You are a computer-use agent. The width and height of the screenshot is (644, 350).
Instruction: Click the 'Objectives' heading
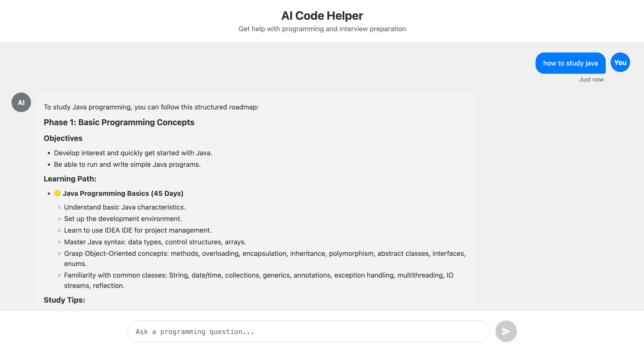(63, 138)
